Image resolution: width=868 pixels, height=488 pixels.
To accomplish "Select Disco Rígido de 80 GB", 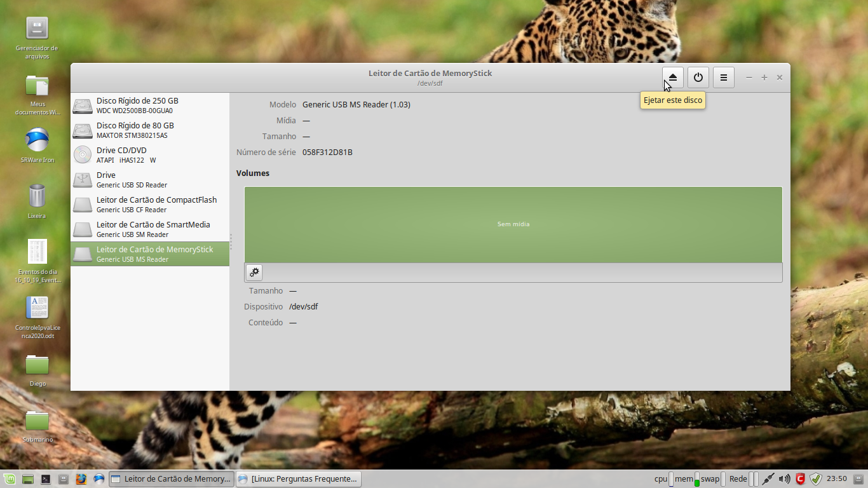I will (150, 130).
